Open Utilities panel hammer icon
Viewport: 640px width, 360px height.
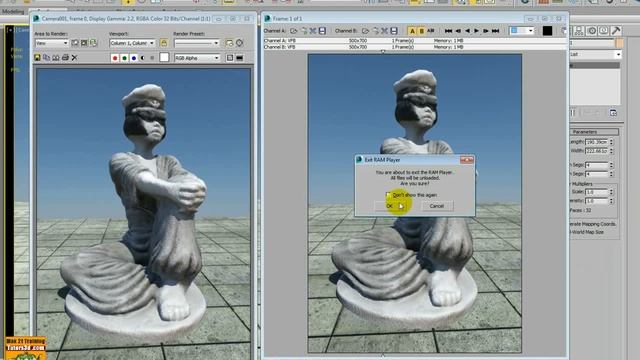coord(616,31)
